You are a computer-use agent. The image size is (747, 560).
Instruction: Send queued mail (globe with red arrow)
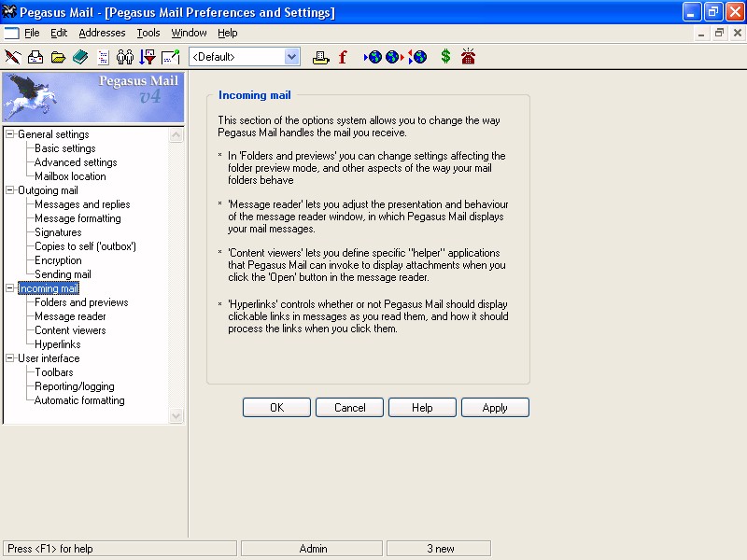(394, 57)
